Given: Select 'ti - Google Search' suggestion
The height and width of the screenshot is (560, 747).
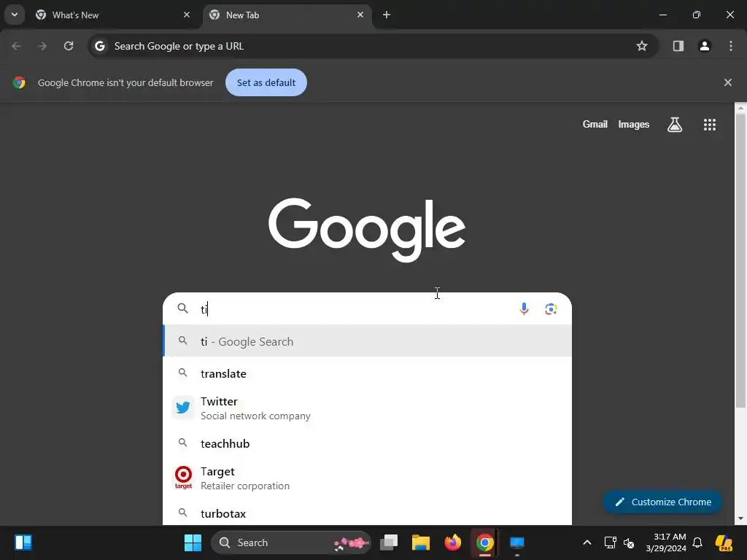Looking at the screenshot, I should pyautogui.click(x=367, y=341).
